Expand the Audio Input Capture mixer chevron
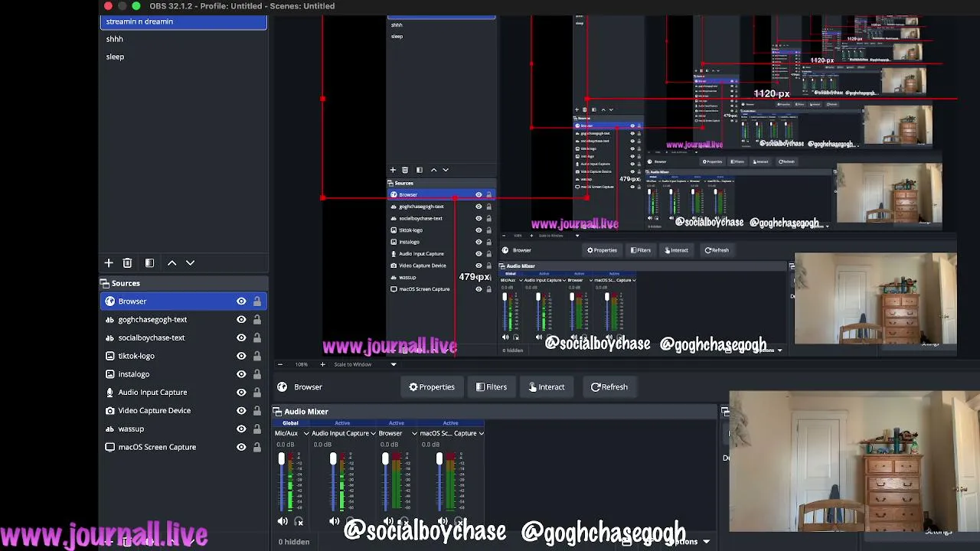Image resolution: width=980 pixels, height=551 pixels. 373,433
